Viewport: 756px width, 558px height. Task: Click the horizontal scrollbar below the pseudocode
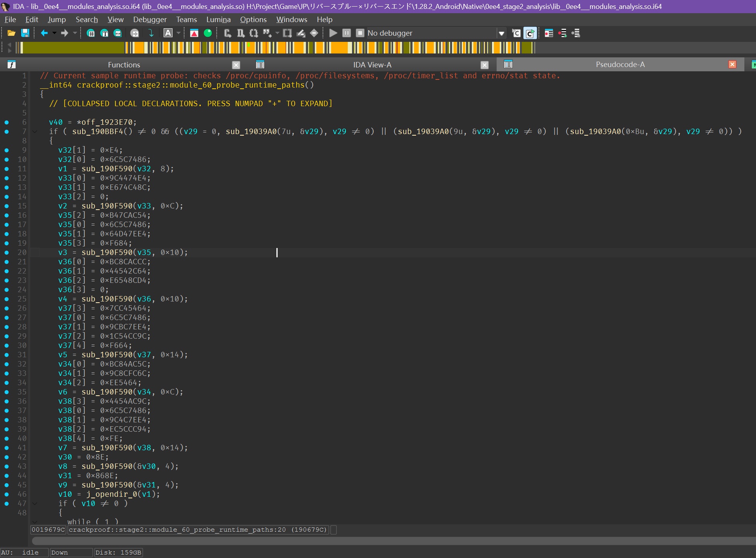[394, 541]
